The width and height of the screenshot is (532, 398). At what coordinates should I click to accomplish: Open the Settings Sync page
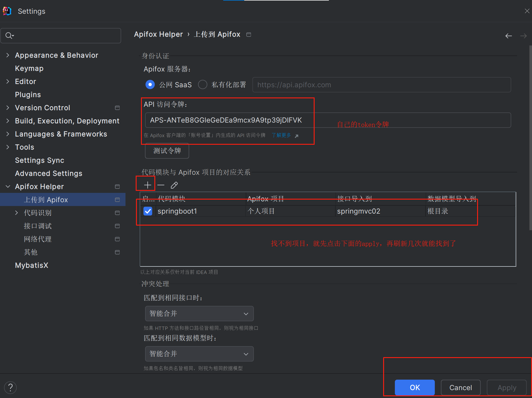(x=40, y=160)
